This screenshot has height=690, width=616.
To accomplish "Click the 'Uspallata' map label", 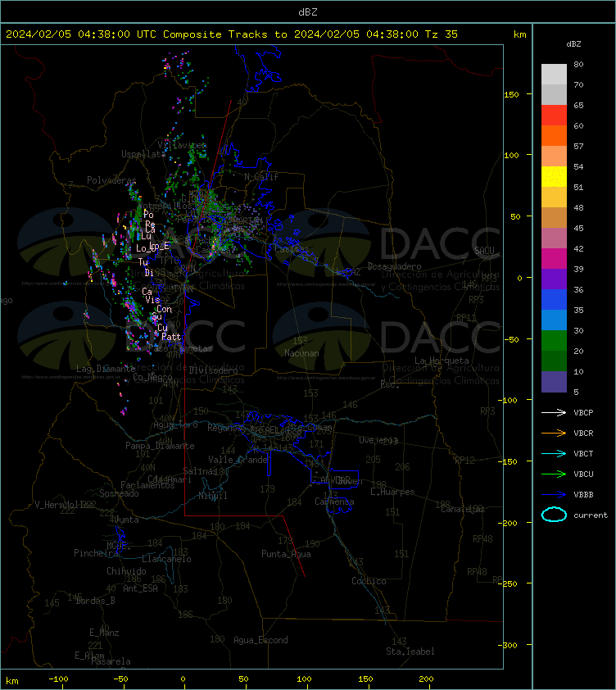I will point(144,154).
